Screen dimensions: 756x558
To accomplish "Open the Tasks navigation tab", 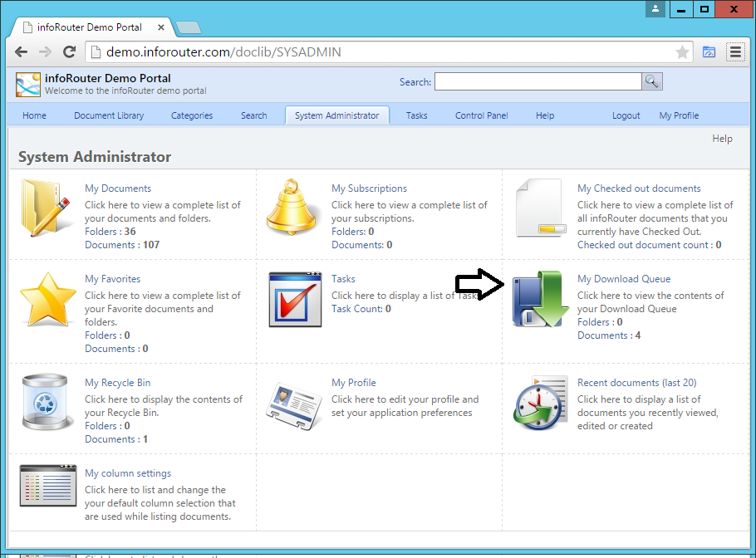I will tap(416, 115).
